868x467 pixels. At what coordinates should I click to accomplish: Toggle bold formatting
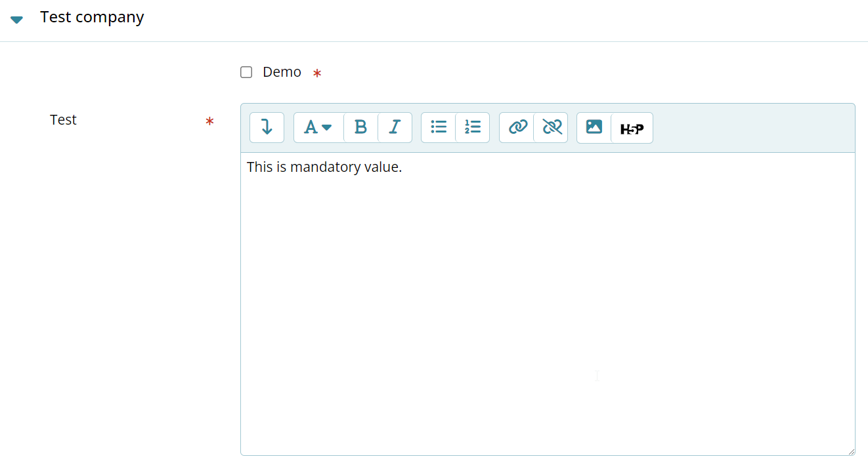360,127
